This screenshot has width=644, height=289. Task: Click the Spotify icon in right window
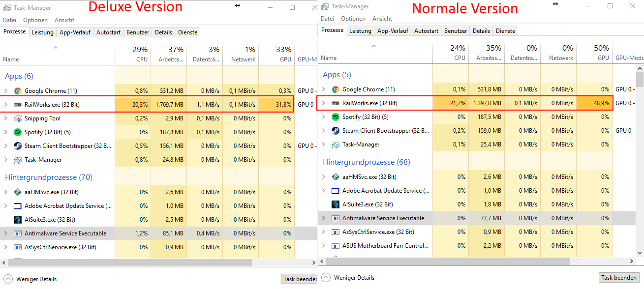[336, 117]
